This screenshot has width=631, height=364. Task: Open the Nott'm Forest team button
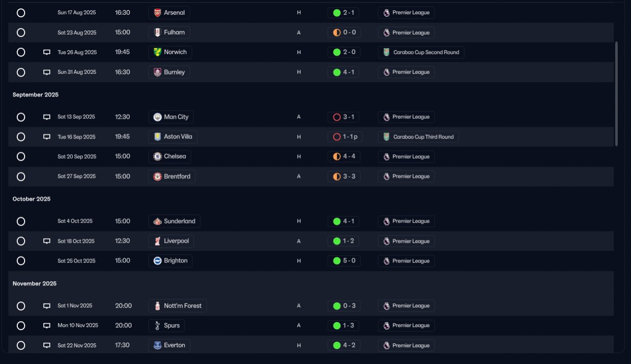[x=177, y=306]
